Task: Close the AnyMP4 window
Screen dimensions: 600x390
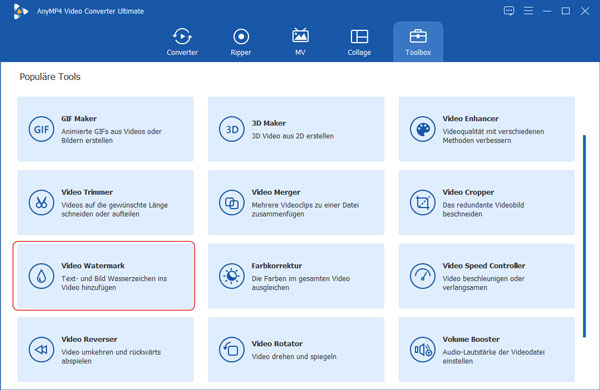Action: click(x=585, y=11)
